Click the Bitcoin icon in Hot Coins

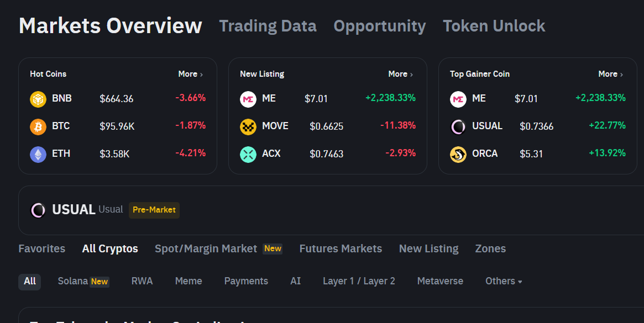point(38,127)
